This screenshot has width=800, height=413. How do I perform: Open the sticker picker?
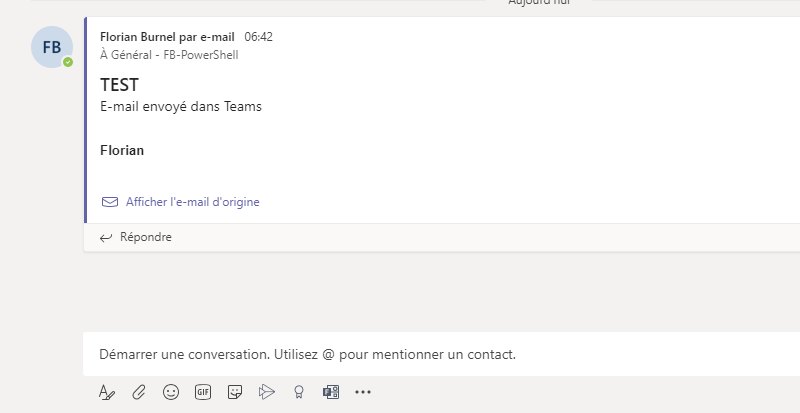click(x=235, y=393)
